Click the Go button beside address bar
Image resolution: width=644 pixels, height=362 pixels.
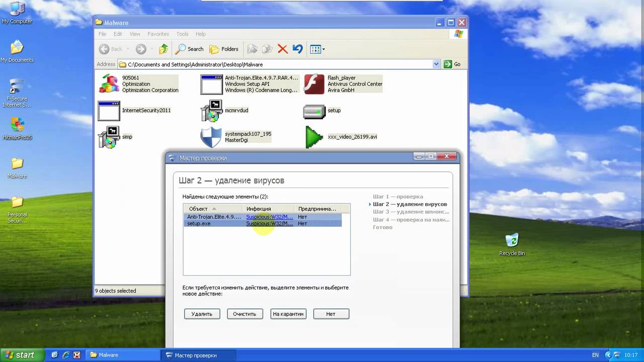(452, 64)
